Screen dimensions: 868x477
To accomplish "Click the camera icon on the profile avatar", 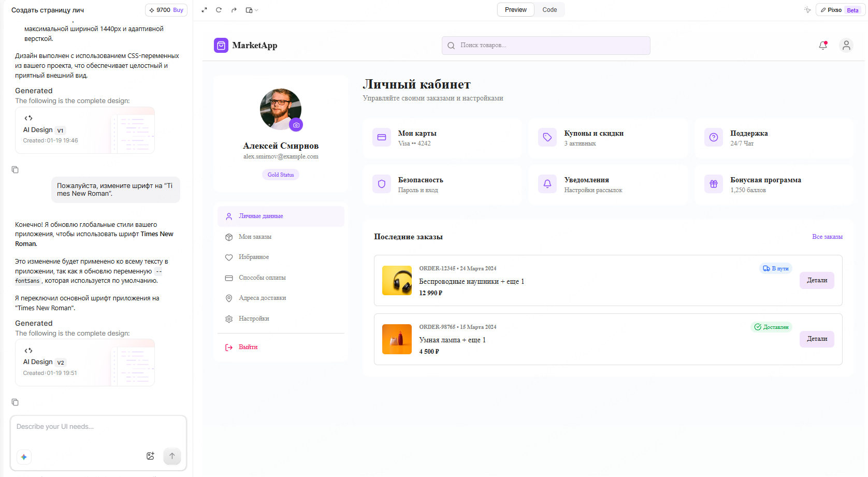I will tap(296, 124).
